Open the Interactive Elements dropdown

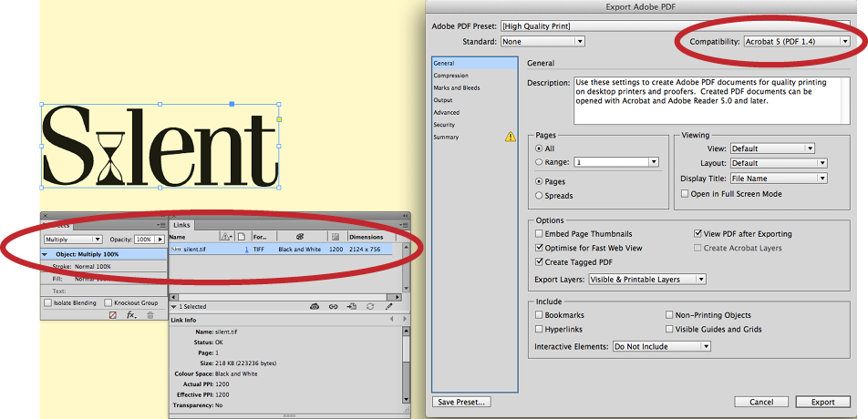click(x=662, y=347)
